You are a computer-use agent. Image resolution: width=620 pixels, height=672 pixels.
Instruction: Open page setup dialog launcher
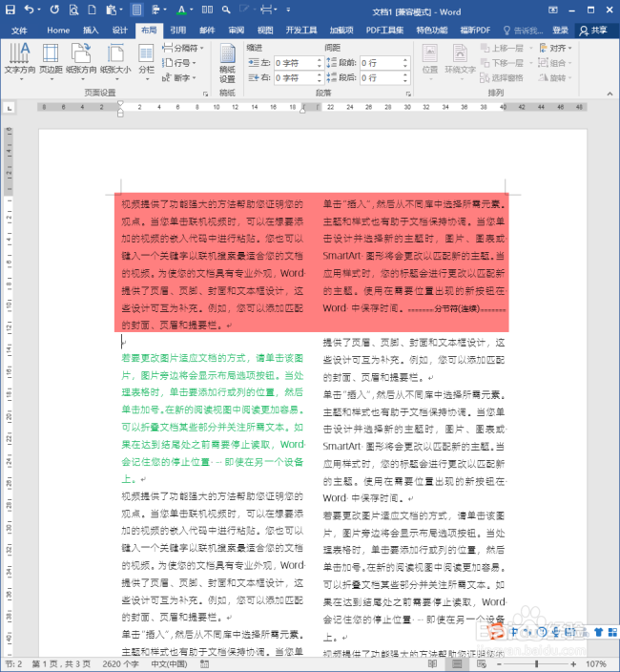pos(205,94)
